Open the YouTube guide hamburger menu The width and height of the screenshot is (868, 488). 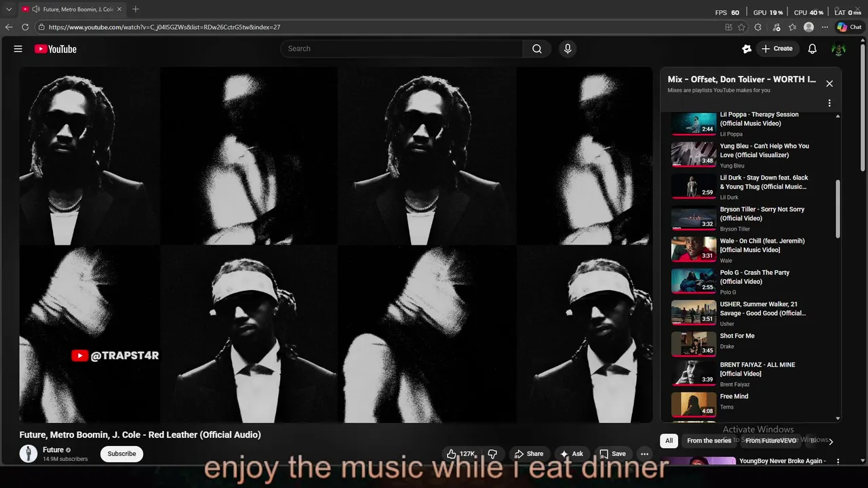point(18,49)
